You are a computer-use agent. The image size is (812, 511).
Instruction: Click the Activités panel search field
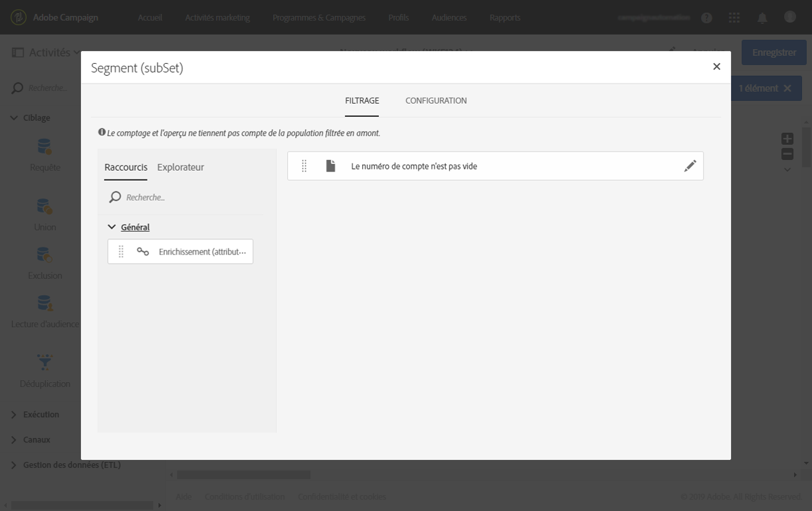tap(48, 88)
